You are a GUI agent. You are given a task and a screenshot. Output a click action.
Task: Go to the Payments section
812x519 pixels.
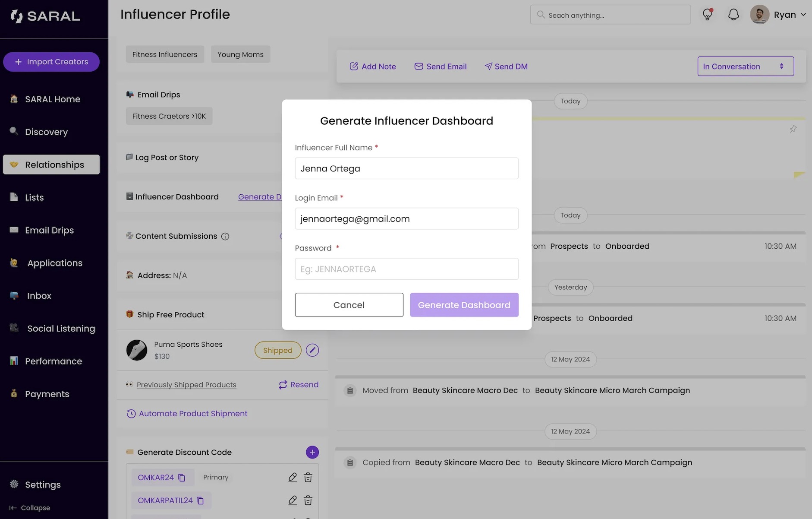click(x=47, y=394)
